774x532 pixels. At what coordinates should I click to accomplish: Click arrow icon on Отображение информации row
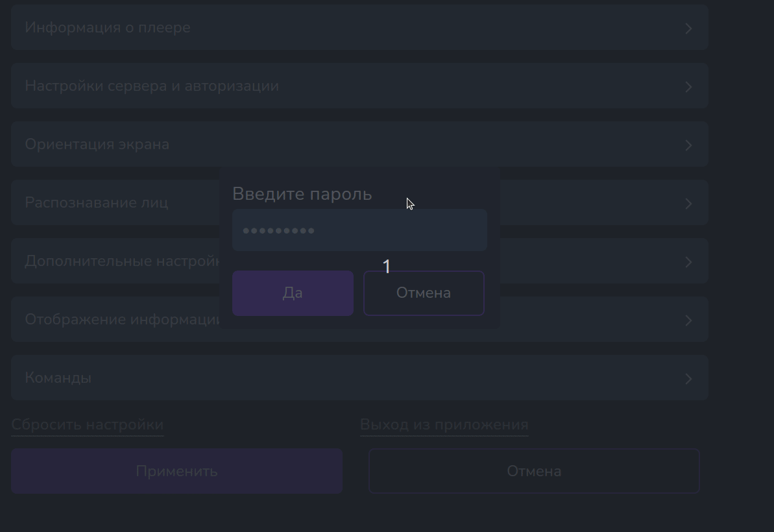click(x=688, y=320)
